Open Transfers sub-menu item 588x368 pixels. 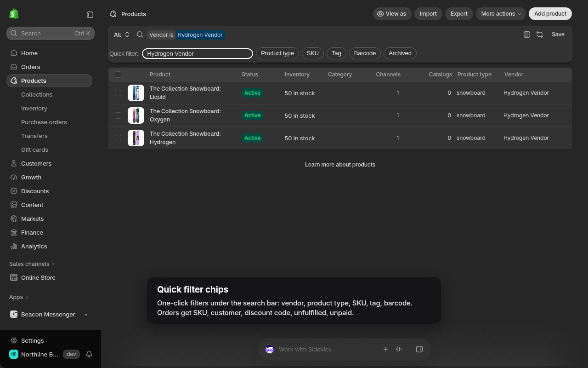click(34, 136)
